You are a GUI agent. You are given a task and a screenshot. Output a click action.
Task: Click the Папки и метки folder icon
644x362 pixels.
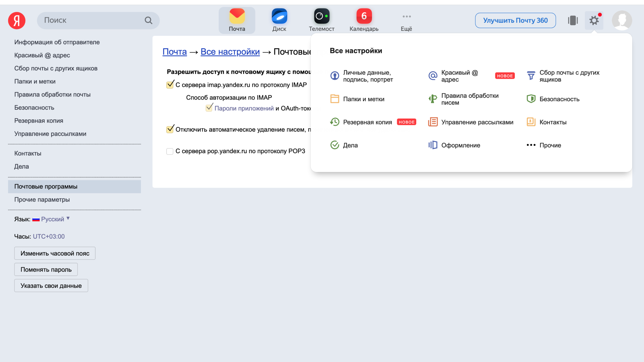(335, 99)
